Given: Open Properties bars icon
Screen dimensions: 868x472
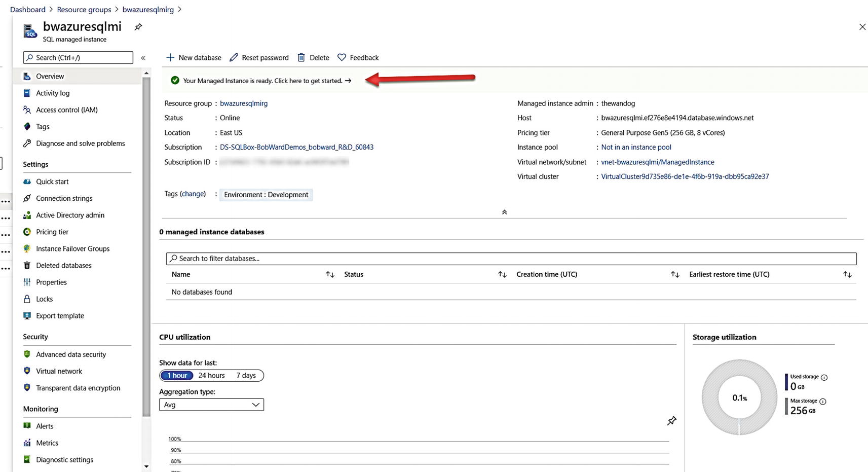Looking at the screenshot, I should (x=27, y=282).
